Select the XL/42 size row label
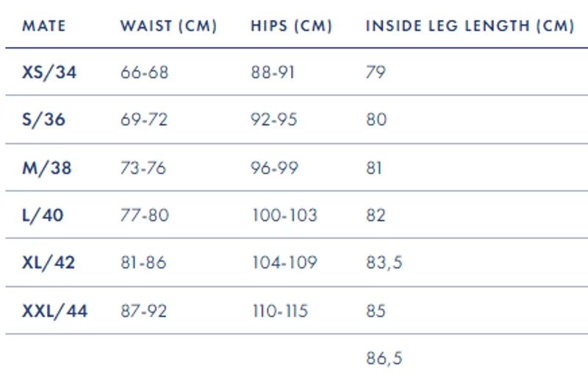 49,262
